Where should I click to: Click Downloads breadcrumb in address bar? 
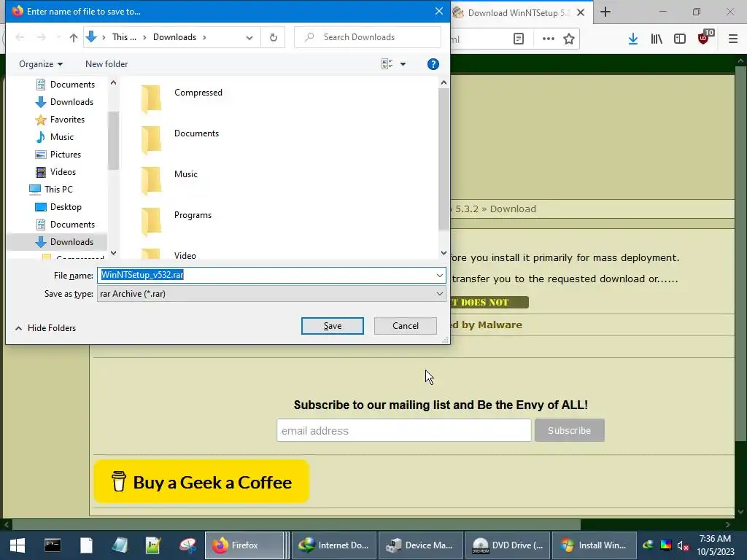point(174,37)
